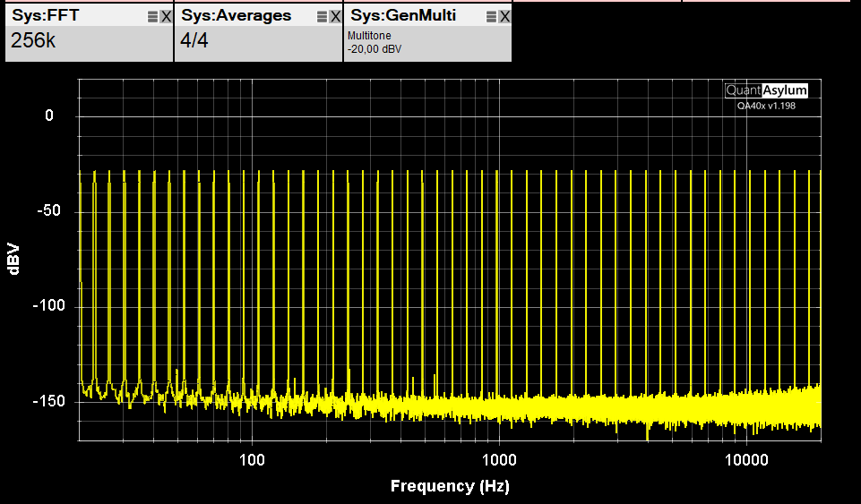This screenshot has height=504, width=861.
Task: Click the Multitone generator label
Action: (369, 36)
